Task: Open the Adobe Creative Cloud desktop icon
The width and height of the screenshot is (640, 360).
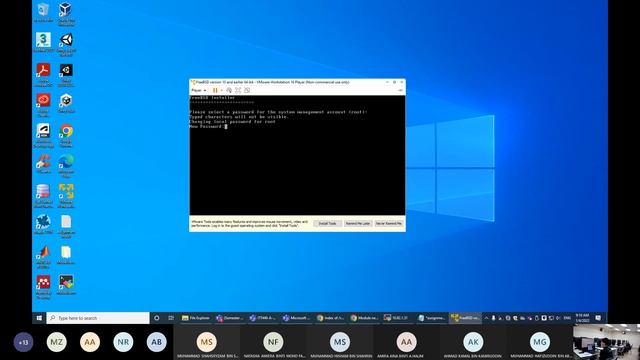Action: pos(43,104)
